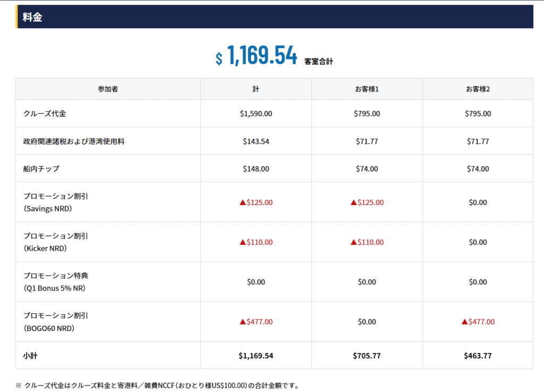
Task: Click the $143.54 tax total cell
Action: (x=256, y=141)
